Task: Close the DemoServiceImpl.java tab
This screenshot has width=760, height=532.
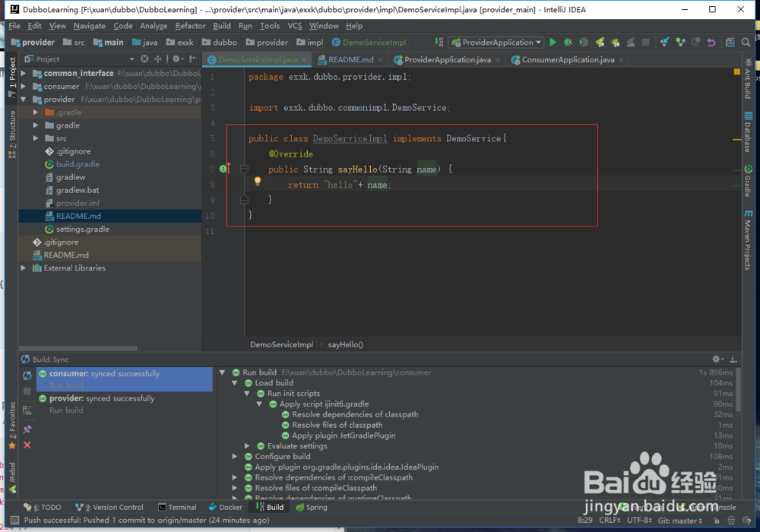Action: (x=305, y=59)
